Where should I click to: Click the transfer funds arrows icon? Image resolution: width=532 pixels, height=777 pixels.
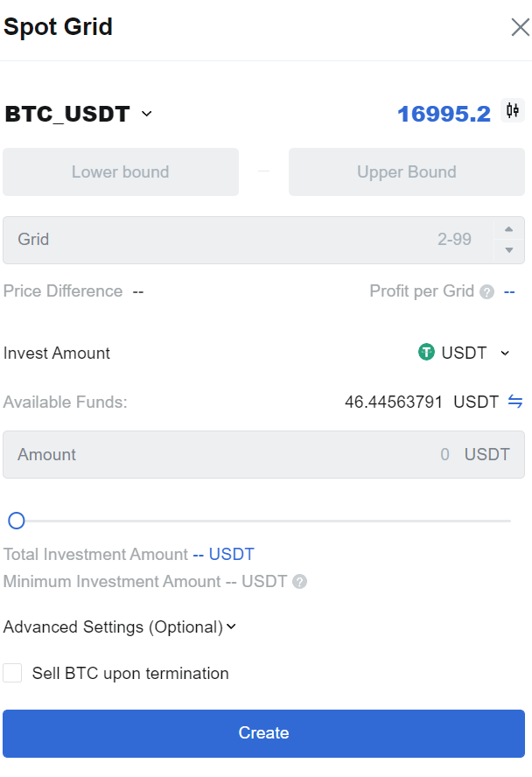[515, 401]
